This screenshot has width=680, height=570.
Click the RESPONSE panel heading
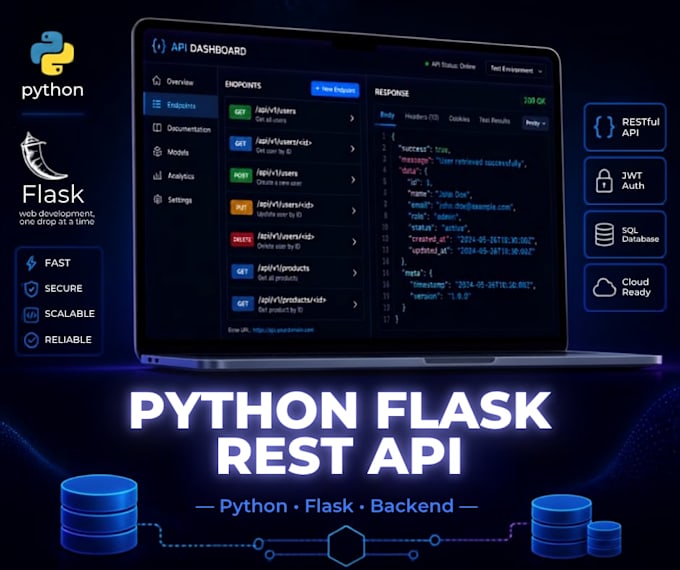(392, 92)
